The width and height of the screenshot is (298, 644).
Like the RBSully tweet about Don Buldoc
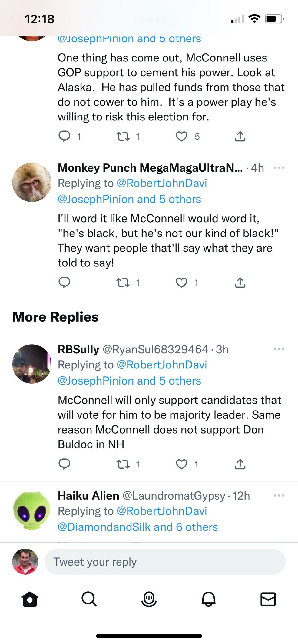pyautogui.click(x=182, y=464)
